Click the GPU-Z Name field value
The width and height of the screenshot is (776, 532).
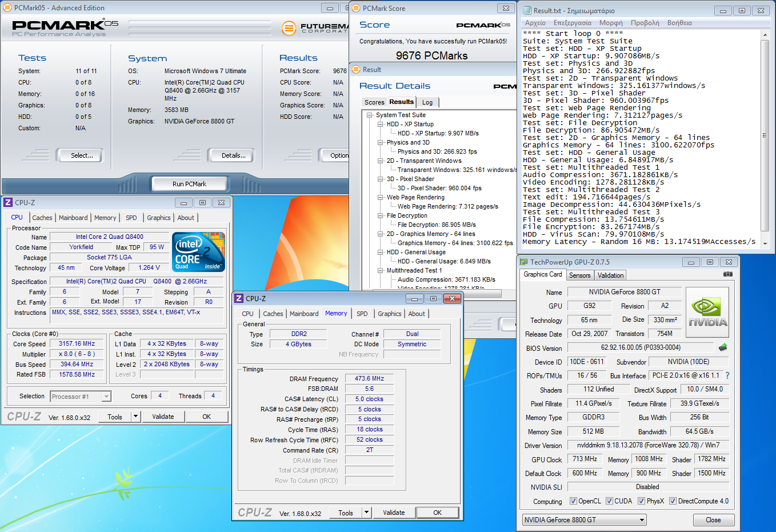tap(624, 291)
